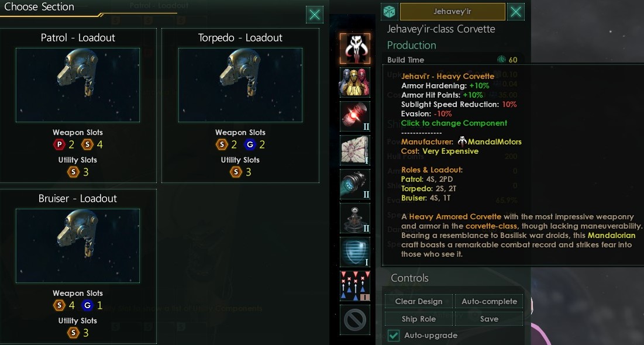Click the Auto-complete button
Screen dimensions: 644x345
pos(489,301)
